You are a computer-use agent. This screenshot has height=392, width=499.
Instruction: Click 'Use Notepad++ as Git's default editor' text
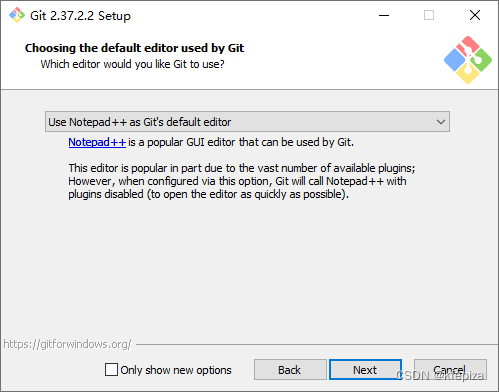(x=140, y=122)
